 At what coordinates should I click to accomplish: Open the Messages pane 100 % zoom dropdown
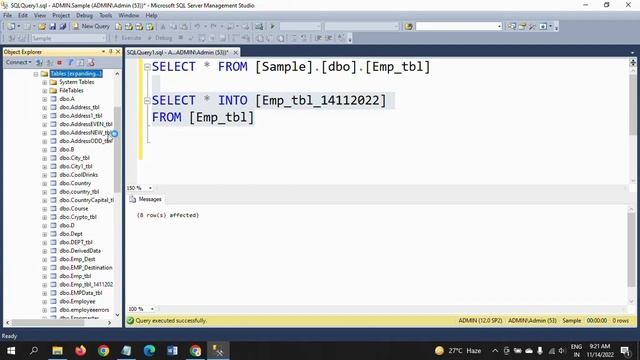[152, 309]
